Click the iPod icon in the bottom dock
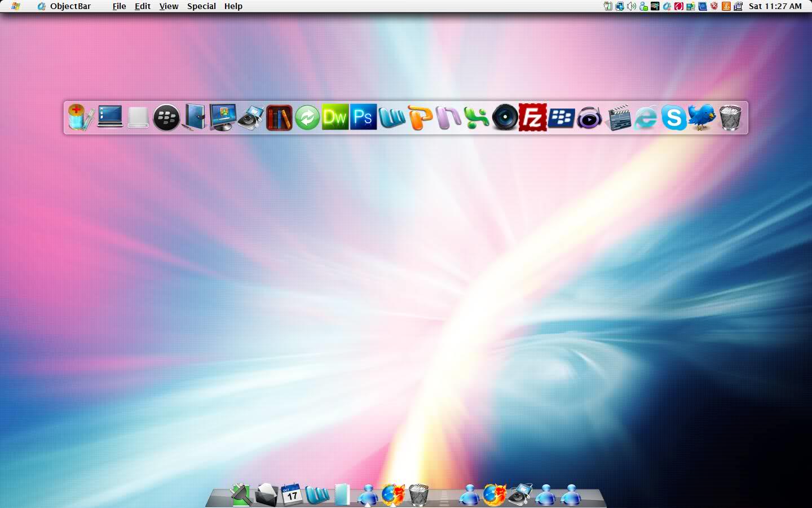Image resolution: width=812 pixels, height=508 pixels. 520,495
